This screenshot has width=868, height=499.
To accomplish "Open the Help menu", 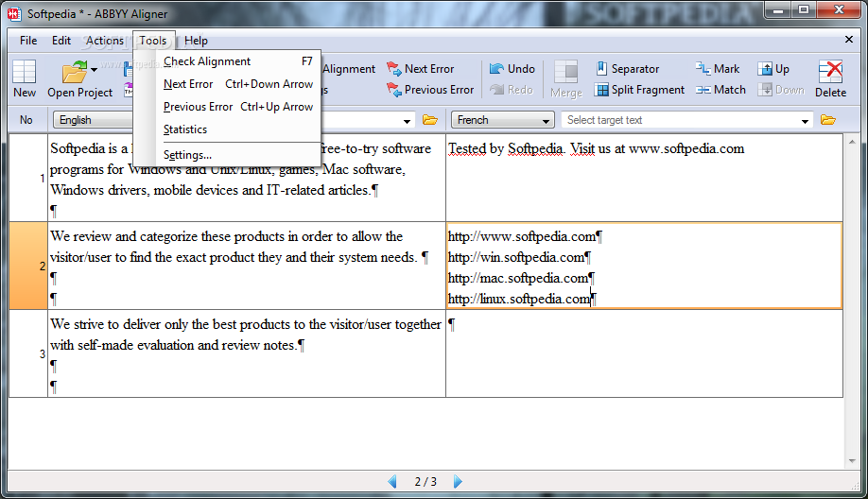I will pyautogui.click(x=196, y=41).
